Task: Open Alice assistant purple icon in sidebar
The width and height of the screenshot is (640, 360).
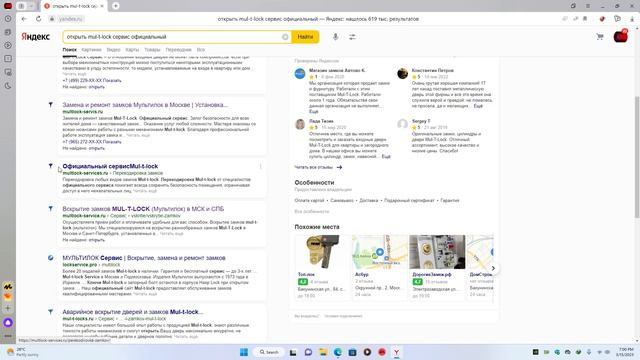Action: (x=8, y=322)
